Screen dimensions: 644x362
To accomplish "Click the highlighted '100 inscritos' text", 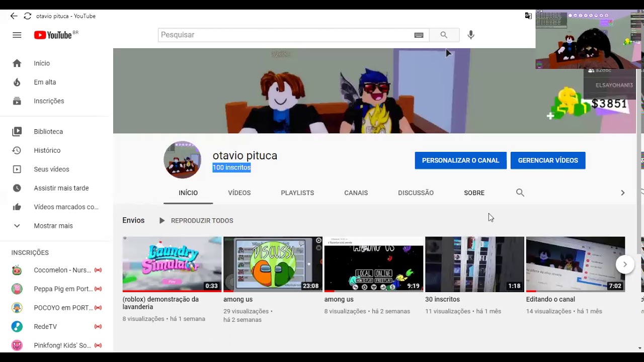I will [x=231, y=167].
